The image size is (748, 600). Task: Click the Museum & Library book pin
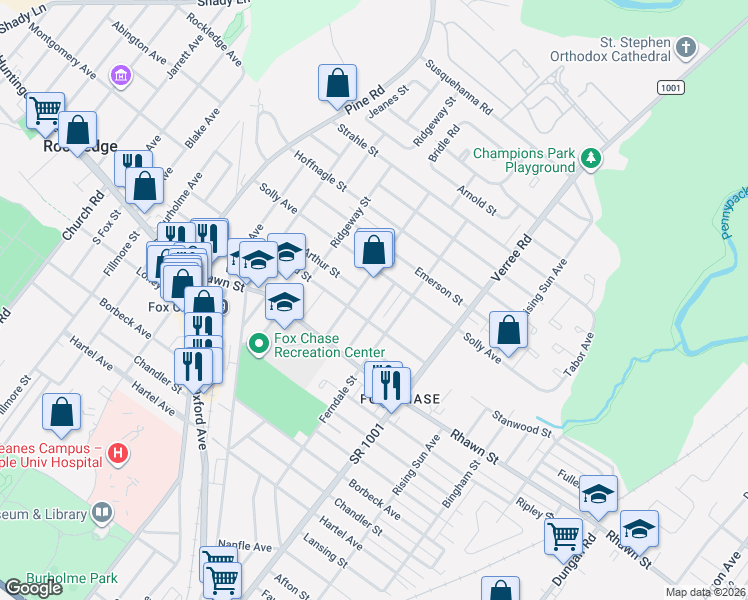tap(102, 513)
